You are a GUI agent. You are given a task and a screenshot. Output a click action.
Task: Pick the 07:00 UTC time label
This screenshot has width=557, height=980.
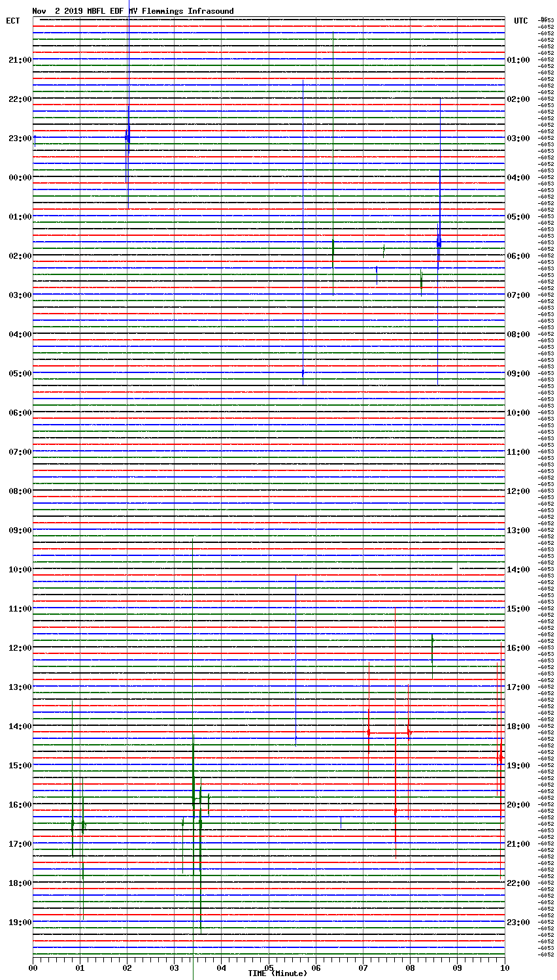[518, 295]
